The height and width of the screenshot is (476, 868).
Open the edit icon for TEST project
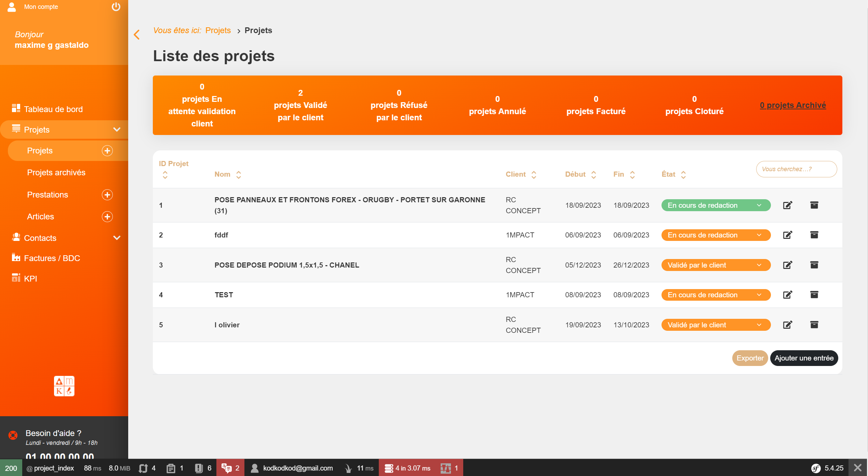pyautogui.click(x=787, y=295)
